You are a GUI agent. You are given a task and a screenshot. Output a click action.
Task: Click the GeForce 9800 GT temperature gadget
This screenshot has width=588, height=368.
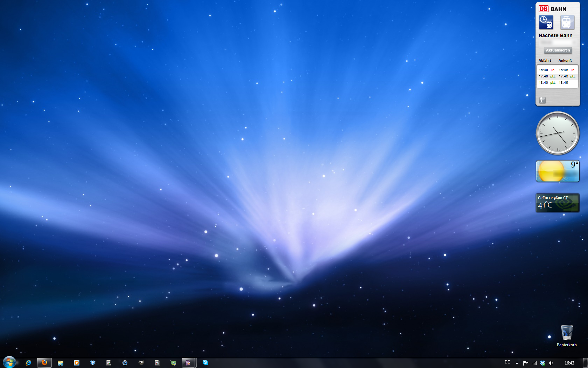[x=558, y=203]
